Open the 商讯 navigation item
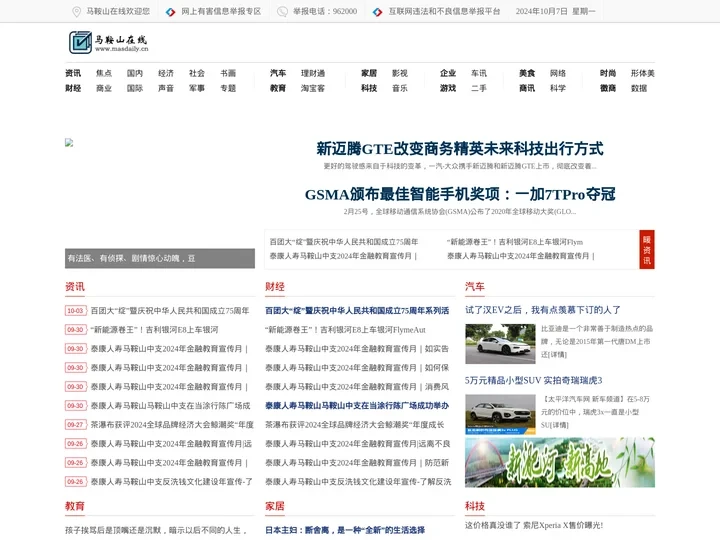 (527, 88)
